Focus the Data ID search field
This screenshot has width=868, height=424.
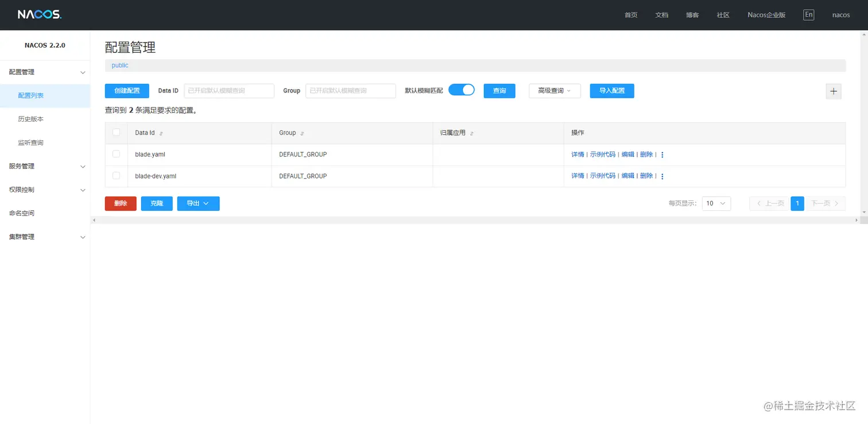(229, 91)
